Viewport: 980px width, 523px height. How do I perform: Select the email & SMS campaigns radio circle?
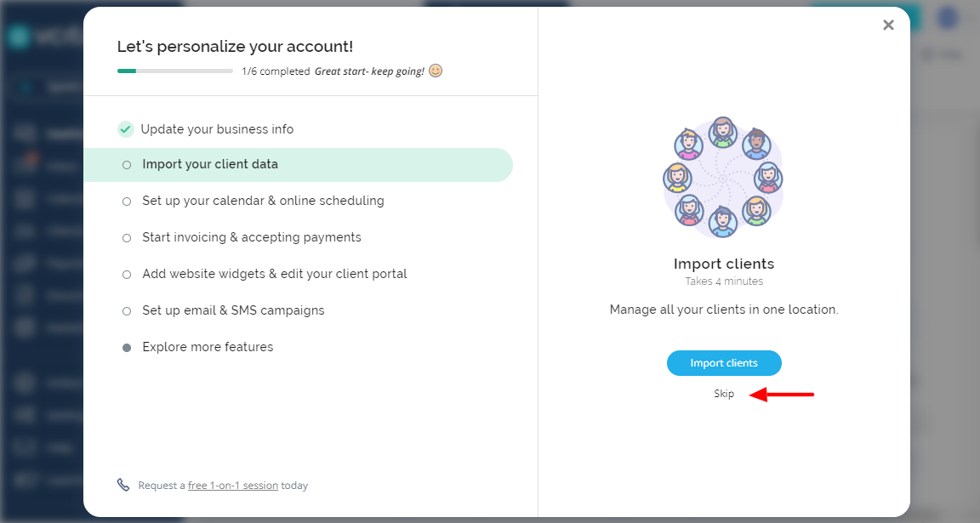(x=127, y=311)
